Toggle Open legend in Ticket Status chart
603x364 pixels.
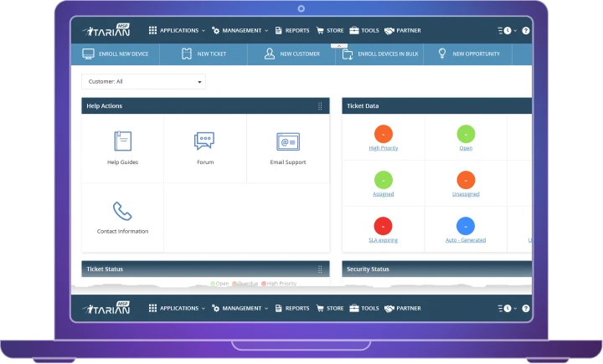(219, 284)
